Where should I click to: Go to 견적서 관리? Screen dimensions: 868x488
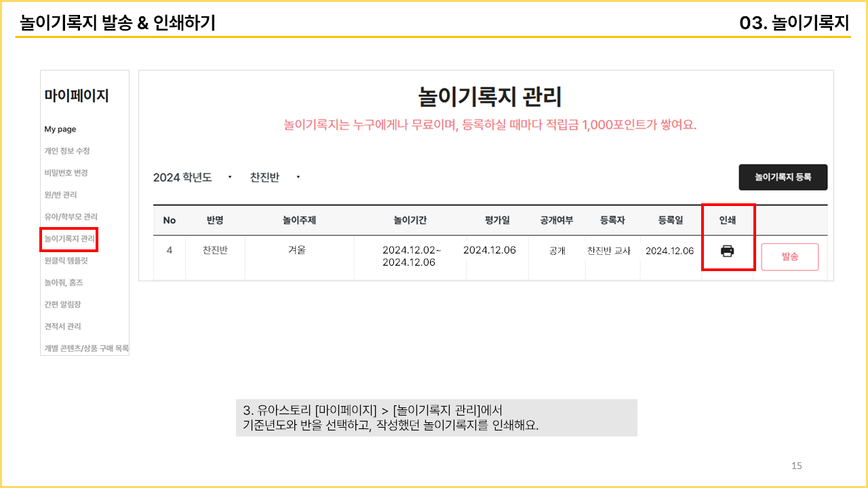(x=62, y=326)
